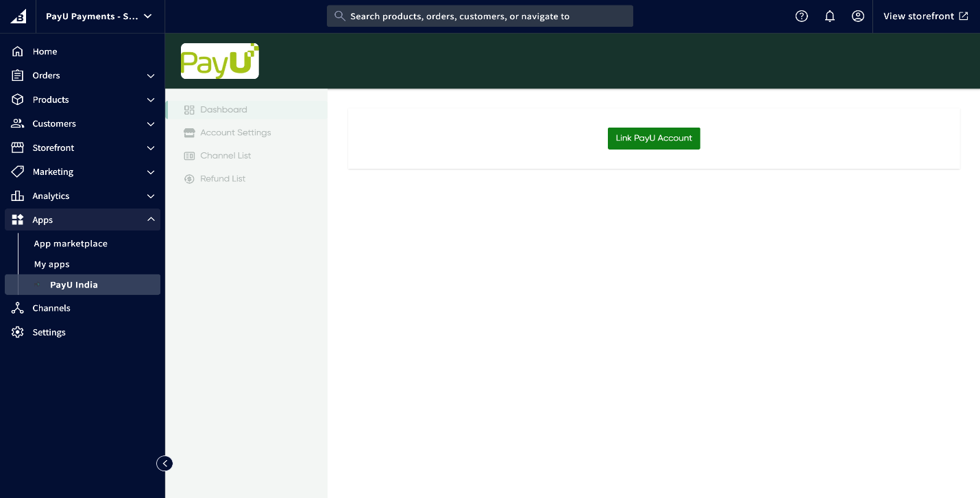980x498 pixels.
Task: Click the PayU Payments store name
Action: click(x=92, y=16)
